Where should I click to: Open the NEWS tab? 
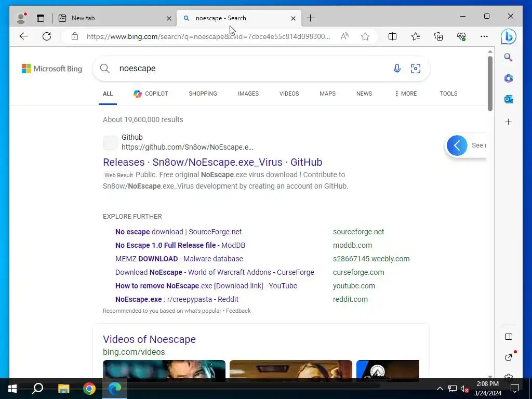click(x=364, y=94)
